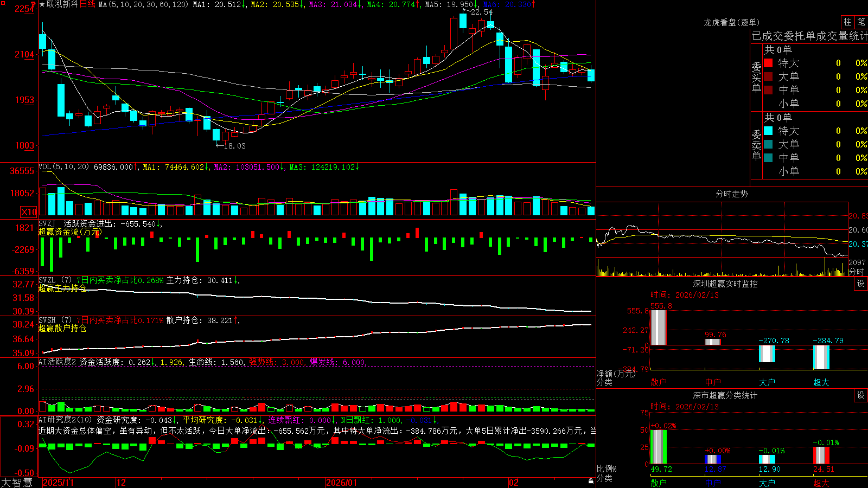
Task: Click the X10 volume scale box
Action: tap(29, 212)
